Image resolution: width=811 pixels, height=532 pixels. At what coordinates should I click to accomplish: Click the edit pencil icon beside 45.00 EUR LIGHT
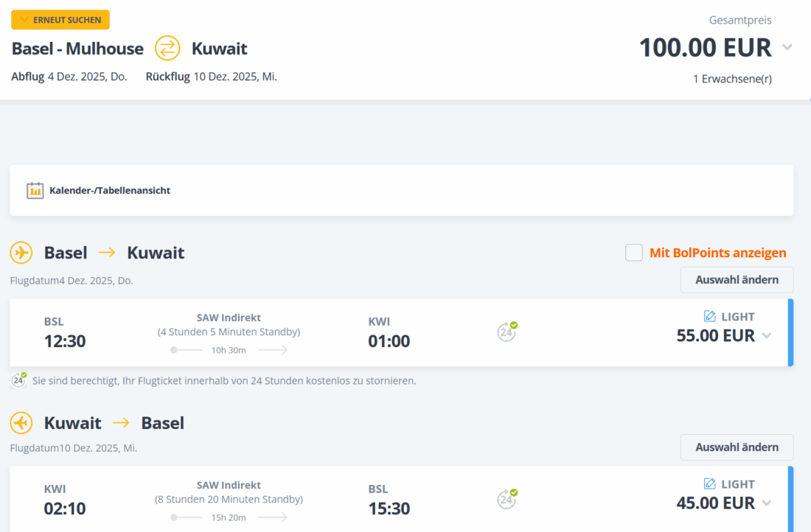tap(710, 483)
